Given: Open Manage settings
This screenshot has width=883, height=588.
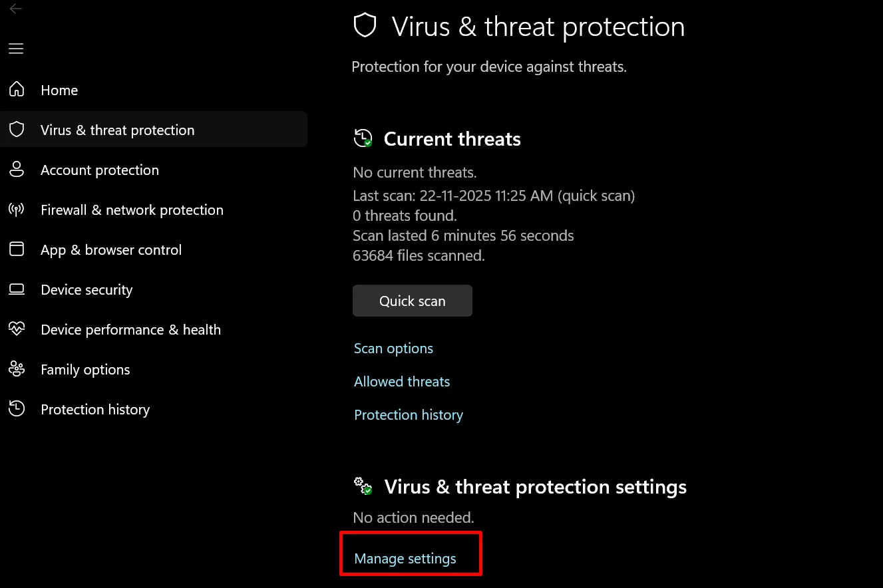Looking at the screenshot, I should point(406,558).
